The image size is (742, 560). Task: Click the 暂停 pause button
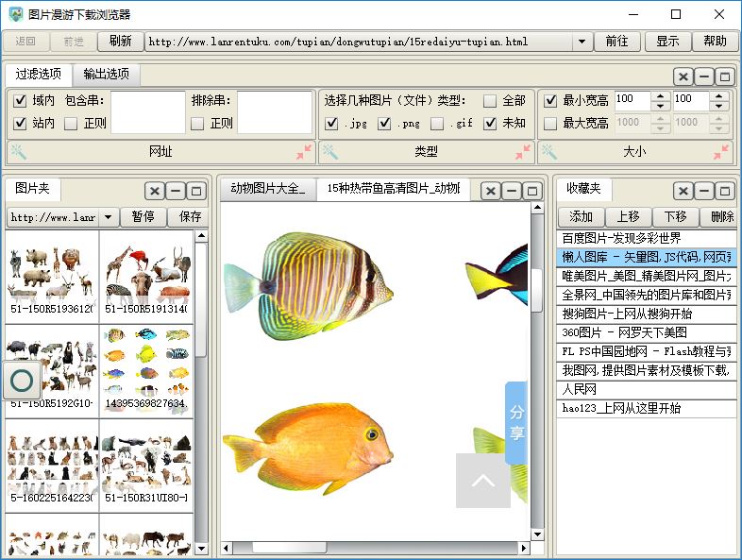click(143, 217)
